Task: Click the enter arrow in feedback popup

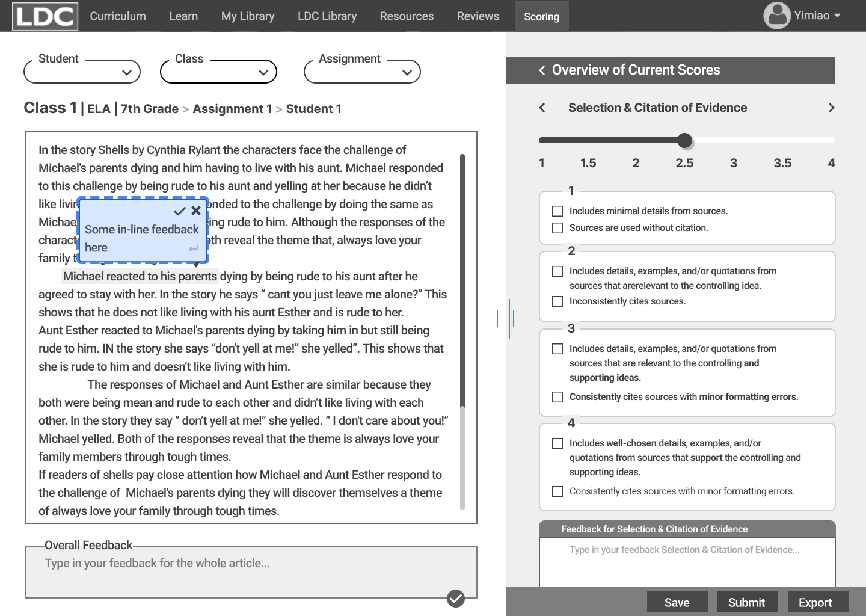Action: point(194,248)
